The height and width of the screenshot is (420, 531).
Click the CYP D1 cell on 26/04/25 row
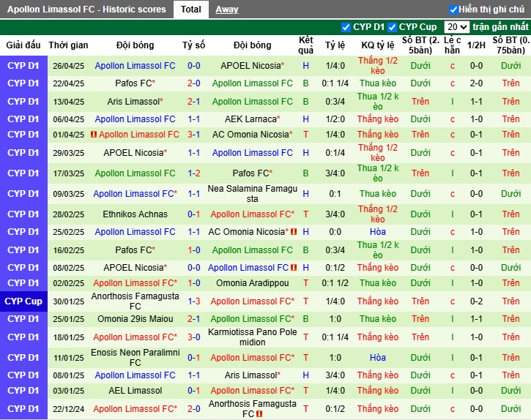[23, 66]
